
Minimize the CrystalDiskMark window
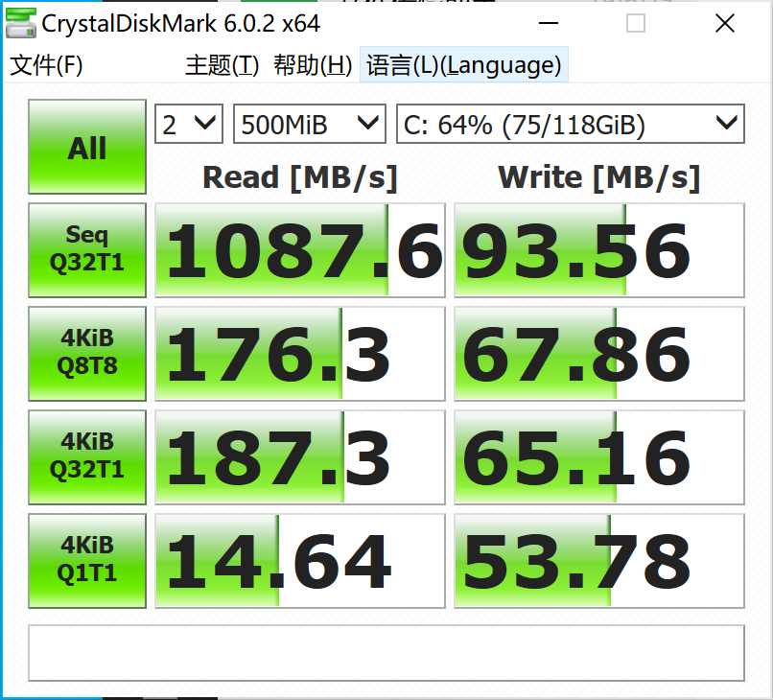click(549, 23)
